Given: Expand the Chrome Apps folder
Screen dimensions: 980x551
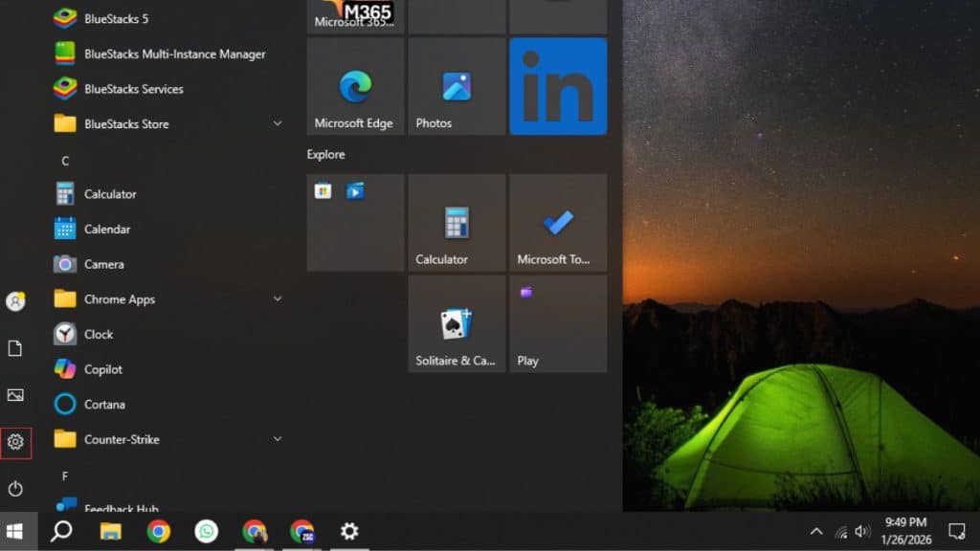Looking at the screenshot, I should tap(277, 298).
